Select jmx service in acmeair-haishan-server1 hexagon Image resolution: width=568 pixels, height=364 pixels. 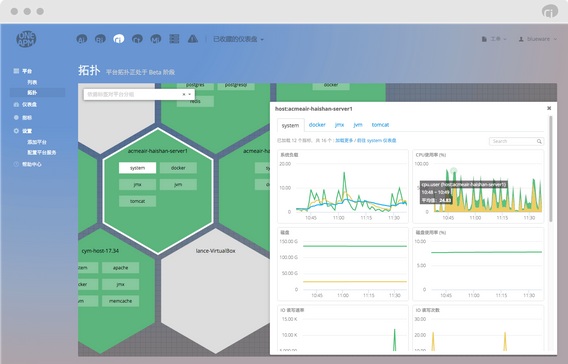click(137, 184)
